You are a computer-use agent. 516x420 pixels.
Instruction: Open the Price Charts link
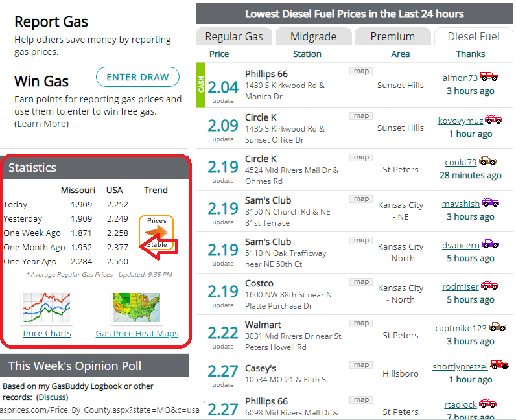[x=47, y=333]
